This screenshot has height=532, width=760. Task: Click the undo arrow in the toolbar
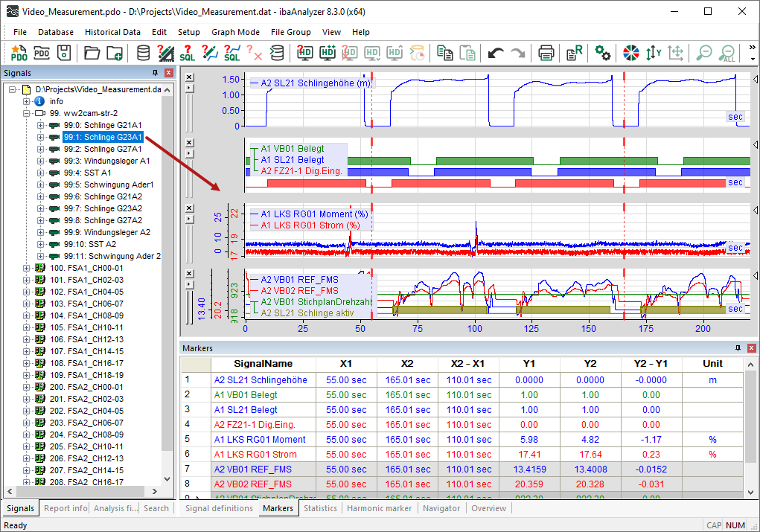(x=495, y=53)
